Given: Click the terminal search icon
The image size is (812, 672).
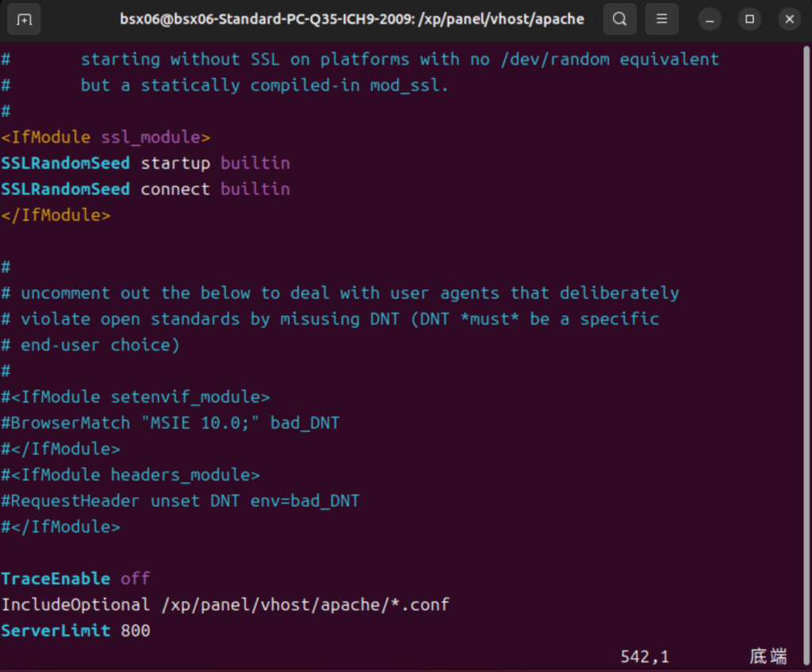Looking at the screenshot, I should coord(620,20).
